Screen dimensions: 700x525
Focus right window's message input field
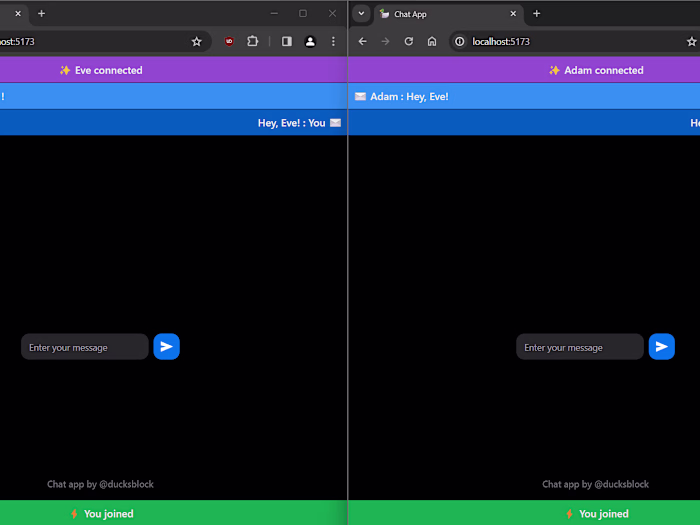580,347
